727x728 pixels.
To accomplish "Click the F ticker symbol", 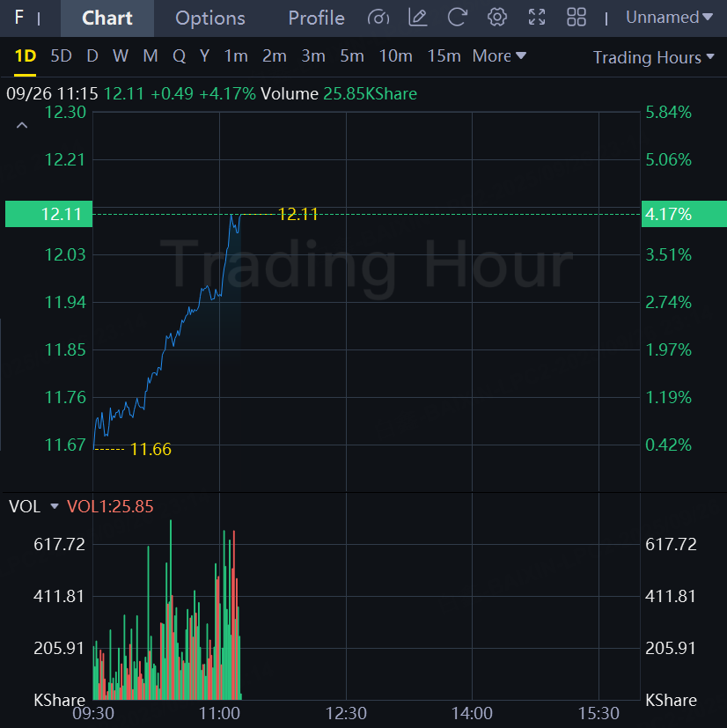I will [x=19, y=18].
